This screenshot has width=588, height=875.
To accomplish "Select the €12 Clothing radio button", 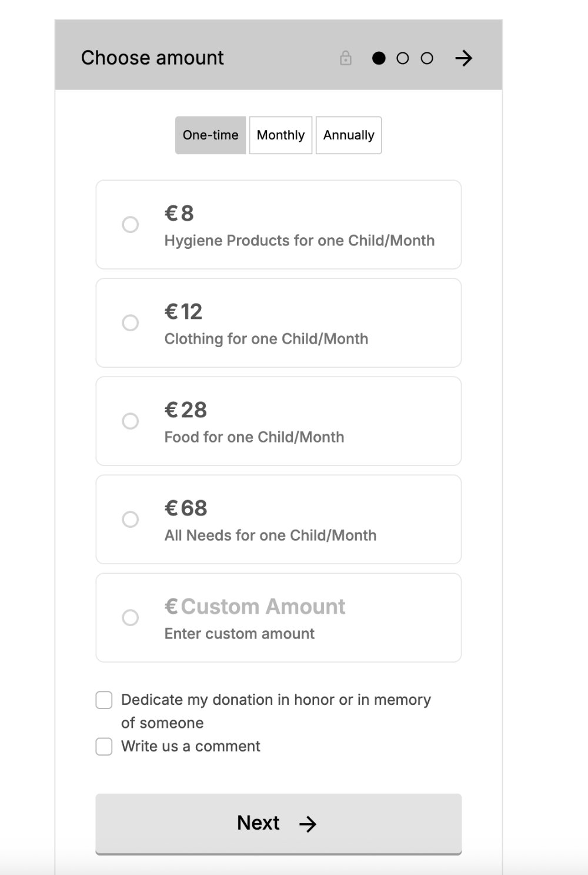I will (130, 323).
